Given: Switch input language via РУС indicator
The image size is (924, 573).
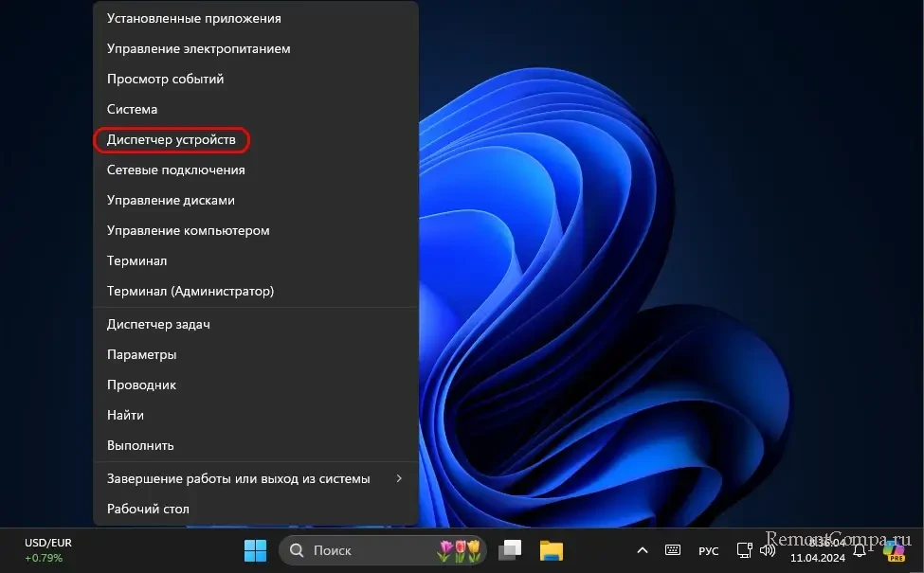Looking at the screenshot, I should 708,551.
